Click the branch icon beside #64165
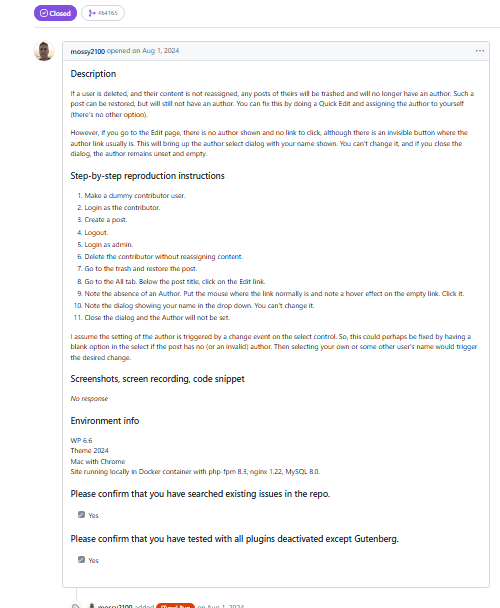The width and height of the screenshot is (500, 608). point(92,13)
